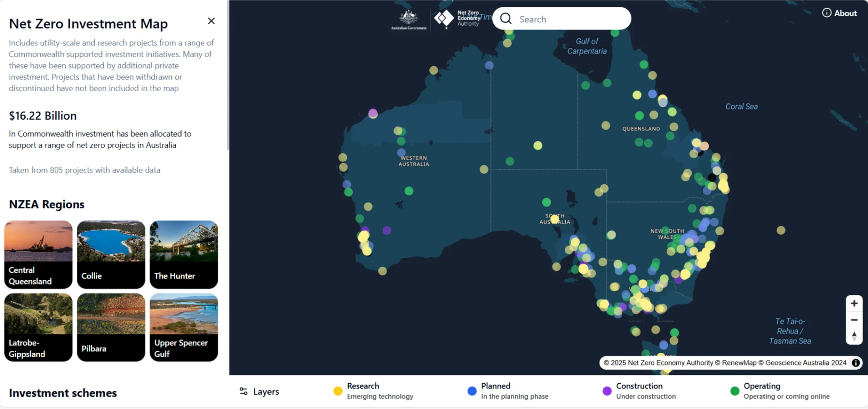Click the search magnifier icon
The width and height of the screenshot is (868, 409).
coord(506,19)
